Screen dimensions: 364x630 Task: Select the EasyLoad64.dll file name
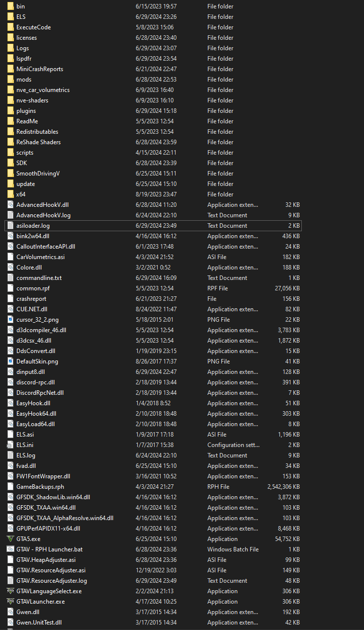pos(36,424)
